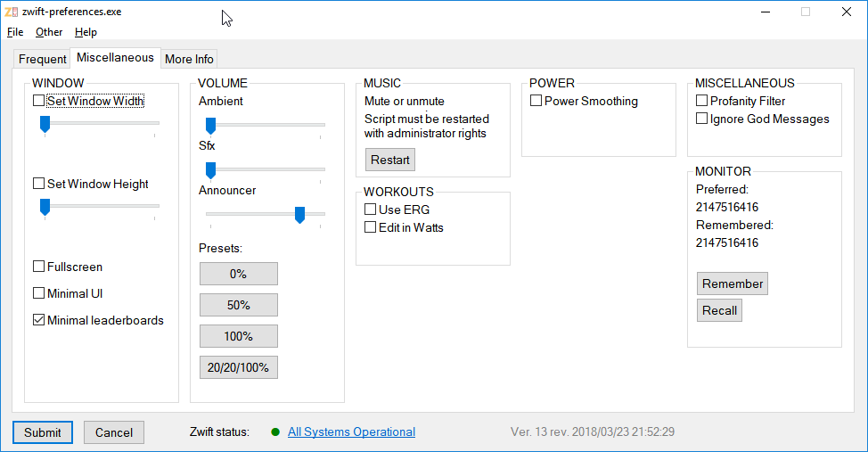Enable the Set Window Width checkbox
This screenshot has height=452, width=868.
tap(38, 101)
